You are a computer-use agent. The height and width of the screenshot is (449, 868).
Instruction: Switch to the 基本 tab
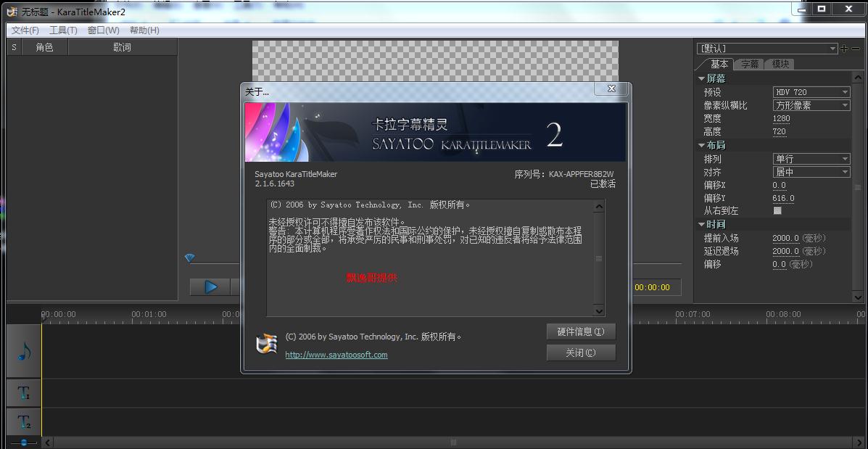(x=719, y=64)
